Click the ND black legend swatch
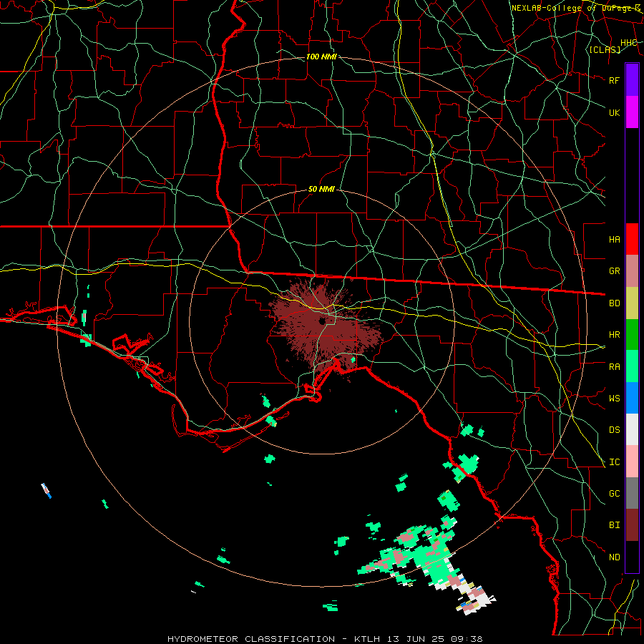Viewport: 644px width, 644px height. point(632,557)
